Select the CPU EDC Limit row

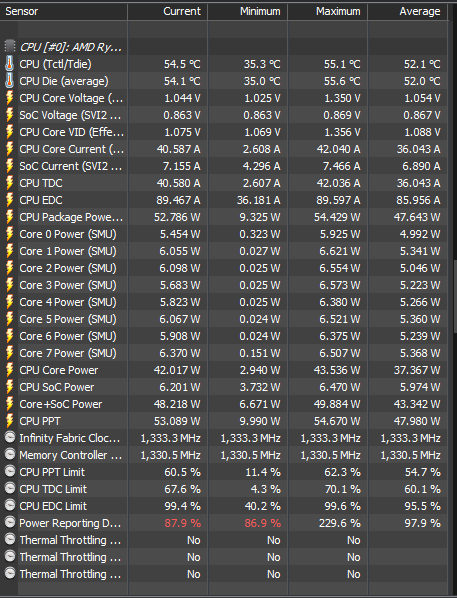coord(224,506)
